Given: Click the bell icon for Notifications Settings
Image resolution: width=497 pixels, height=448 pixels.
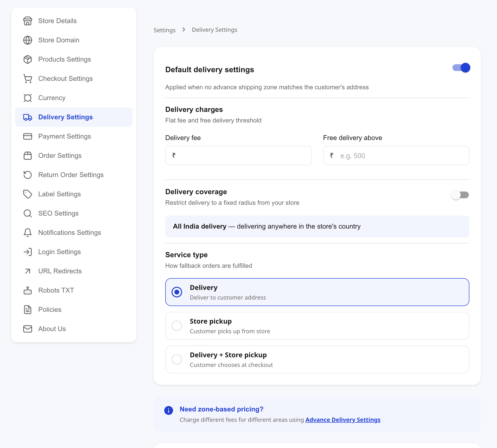Looking at the screenshot, I should click(28, 232).
